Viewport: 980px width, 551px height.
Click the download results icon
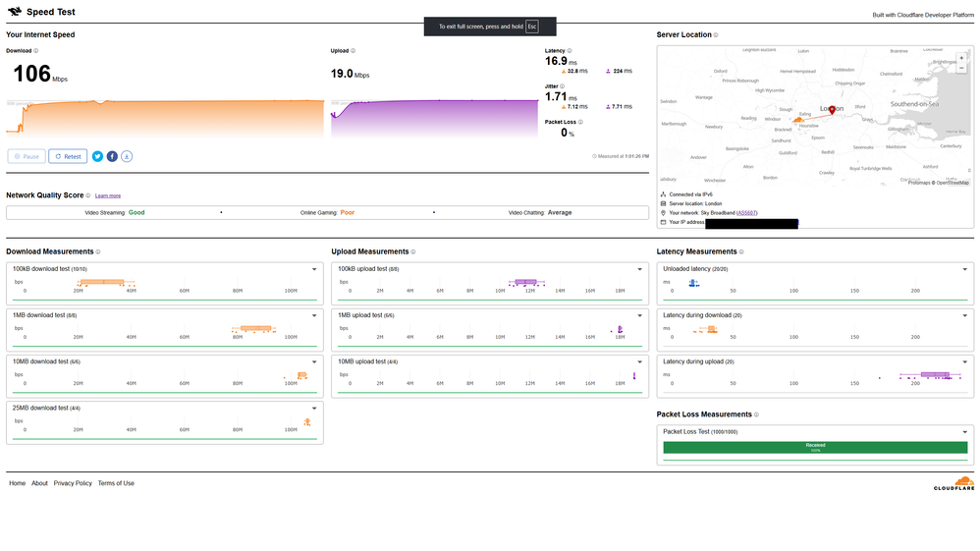(x=127, y=156)
